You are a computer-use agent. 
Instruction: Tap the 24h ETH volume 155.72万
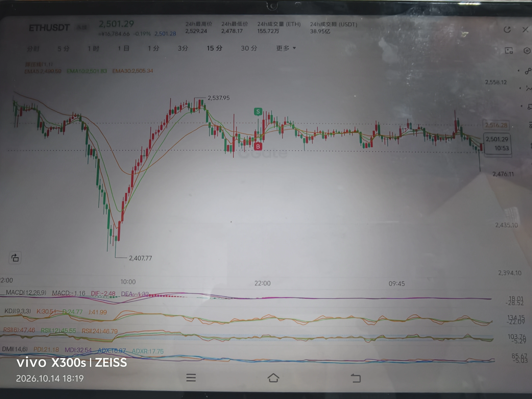tap(268, 31)
